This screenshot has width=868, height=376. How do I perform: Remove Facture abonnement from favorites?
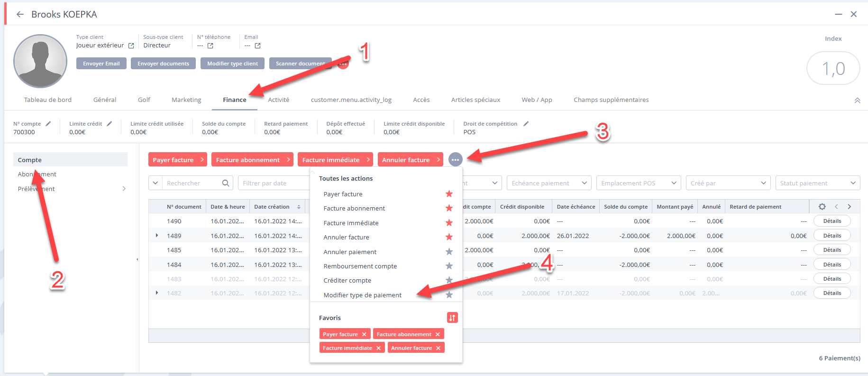point(438,334)
